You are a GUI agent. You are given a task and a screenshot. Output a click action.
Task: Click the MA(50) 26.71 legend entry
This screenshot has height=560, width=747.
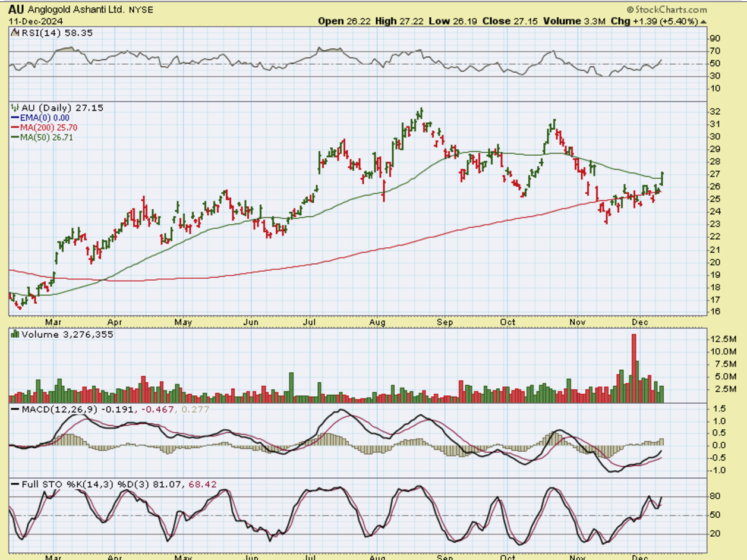coord(47,137)
